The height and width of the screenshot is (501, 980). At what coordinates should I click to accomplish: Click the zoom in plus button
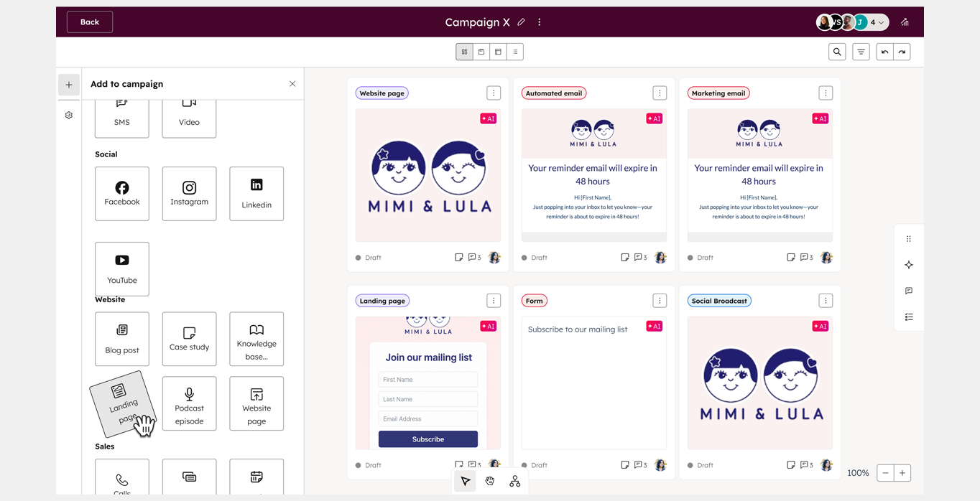coord(902,473)
